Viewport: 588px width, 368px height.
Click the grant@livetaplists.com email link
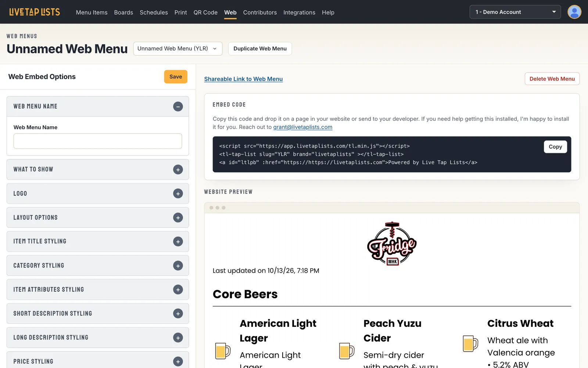click(303, 127)
